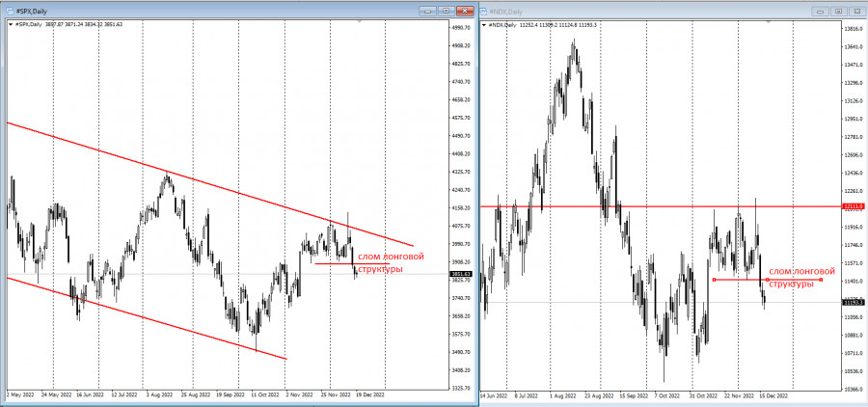
Task: Maximize the #SPX,Daily chart window
Action: pyautogui.click(x=446, y=10)
